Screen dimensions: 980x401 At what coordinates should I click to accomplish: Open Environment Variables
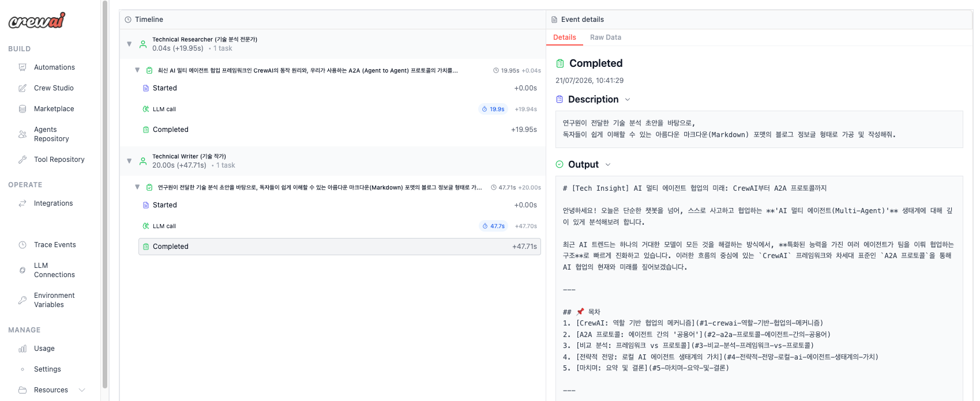coord(54,300)
